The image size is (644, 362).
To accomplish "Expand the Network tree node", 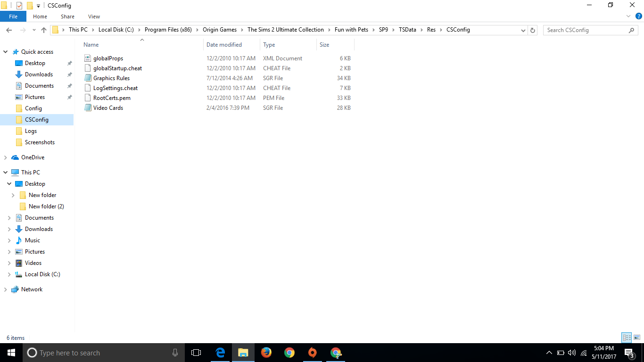I will (x=6, y=289).
